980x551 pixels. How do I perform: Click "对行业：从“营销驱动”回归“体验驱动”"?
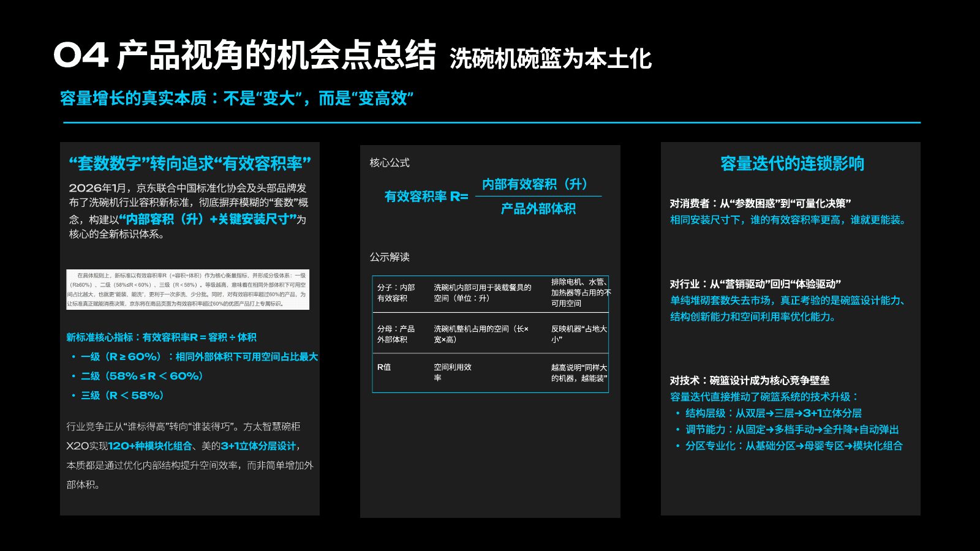tap(755, 285)
